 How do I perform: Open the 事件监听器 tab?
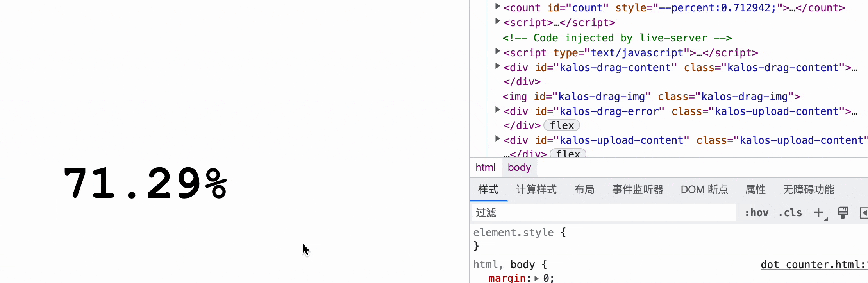(x=638, y=190)
